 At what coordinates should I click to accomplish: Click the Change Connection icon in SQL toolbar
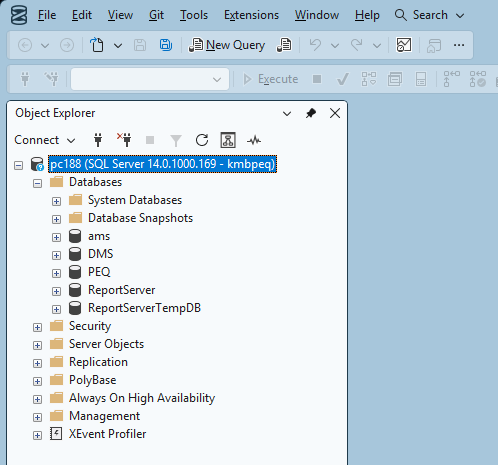pos(52,79)
